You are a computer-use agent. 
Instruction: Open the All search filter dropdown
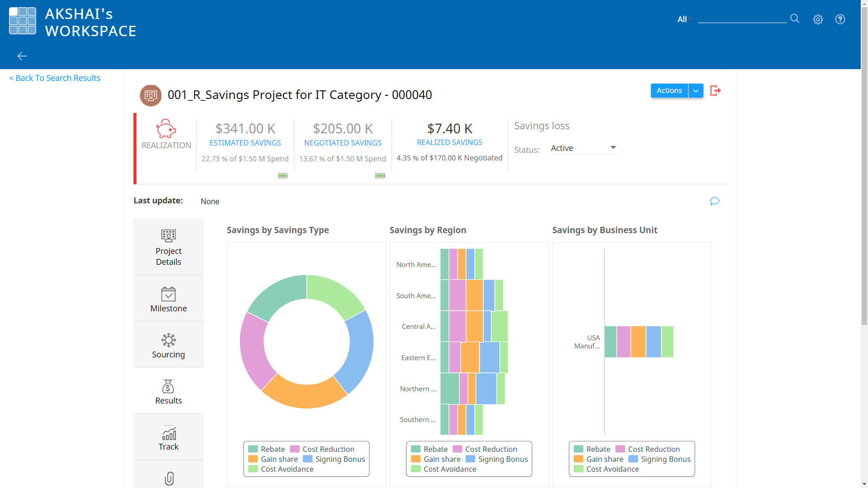[x=683, y=19]
